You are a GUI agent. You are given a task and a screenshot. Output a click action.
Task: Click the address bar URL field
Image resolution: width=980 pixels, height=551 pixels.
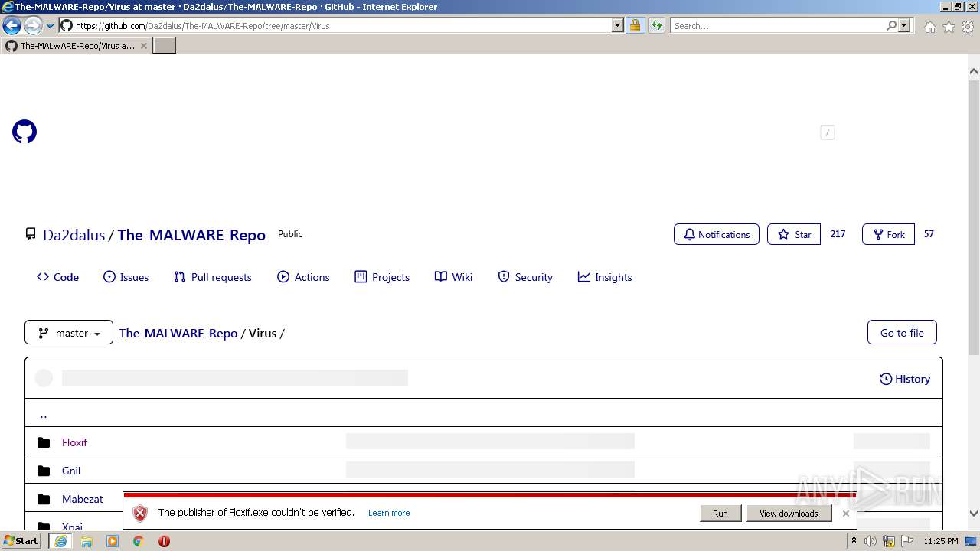341,25
